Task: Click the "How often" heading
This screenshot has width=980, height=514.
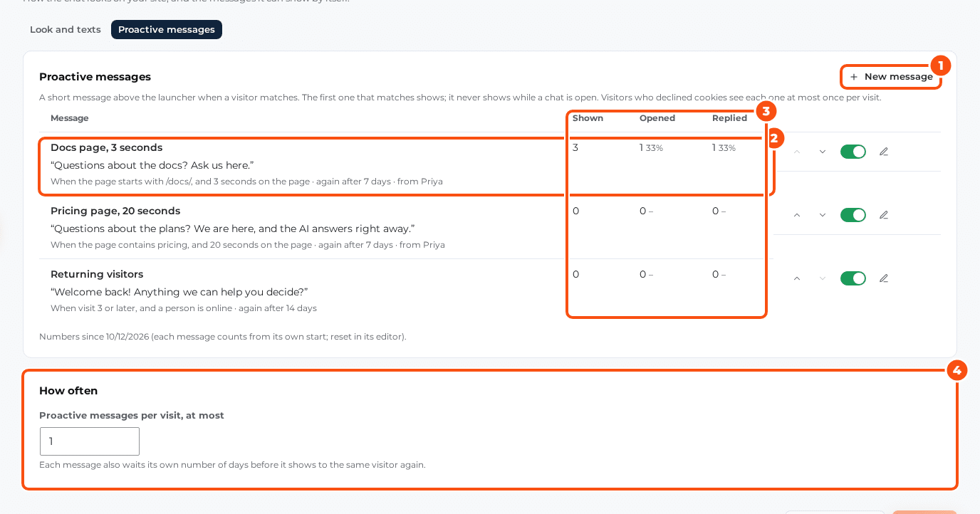Action: [68, 391]
